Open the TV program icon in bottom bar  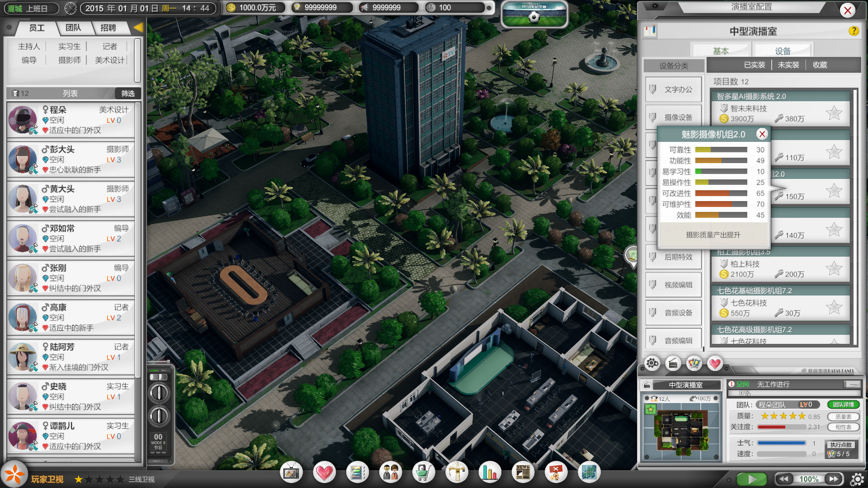[291, 473]
